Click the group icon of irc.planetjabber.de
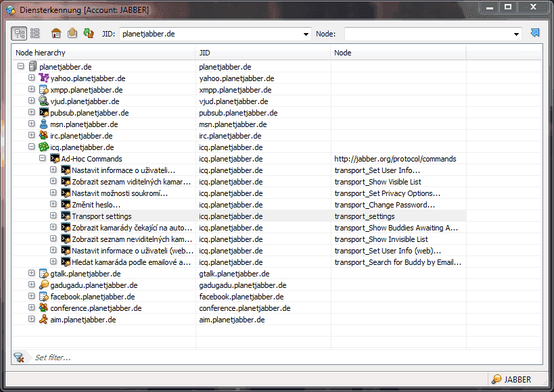 43,135
